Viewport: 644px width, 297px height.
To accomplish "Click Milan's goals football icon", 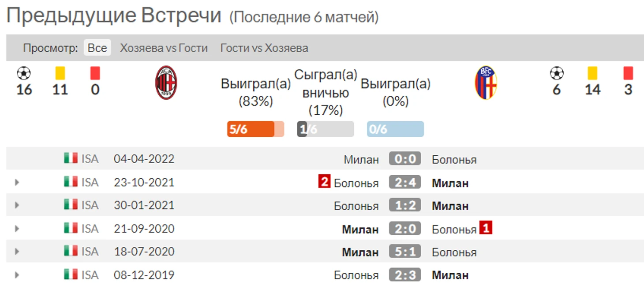I will pyautogui.click(x=24, y=73).
